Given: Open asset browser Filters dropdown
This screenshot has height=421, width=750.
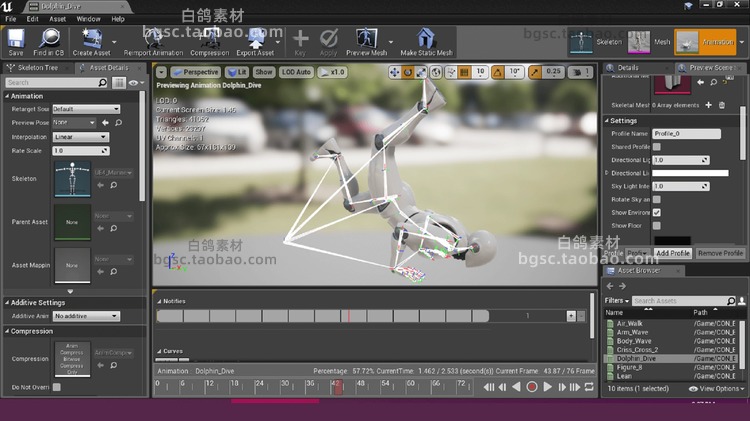Looking at the screenshot, I should click(616, 300).
